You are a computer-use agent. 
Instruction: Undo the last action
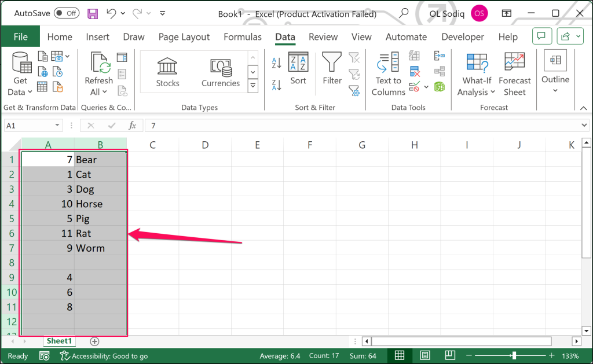[x=111, y=13]
